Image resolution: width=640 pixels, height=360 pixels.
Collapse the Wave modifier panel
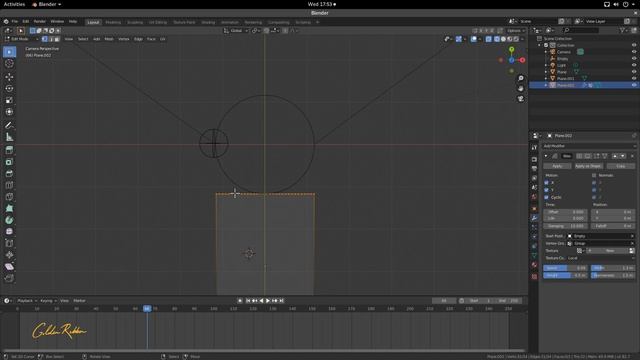(x=546, y=156)
